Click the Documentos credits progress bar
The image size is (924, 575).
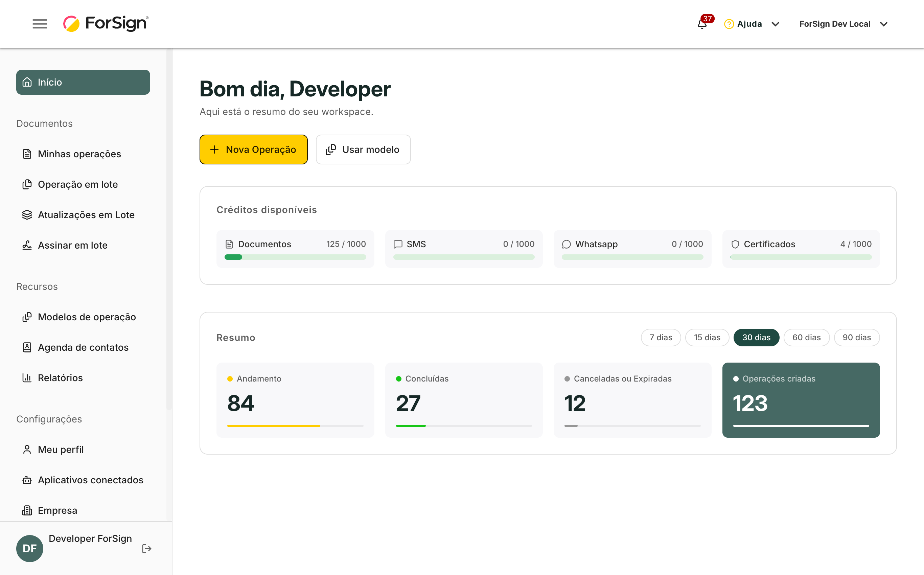click(x=296, y=257)
